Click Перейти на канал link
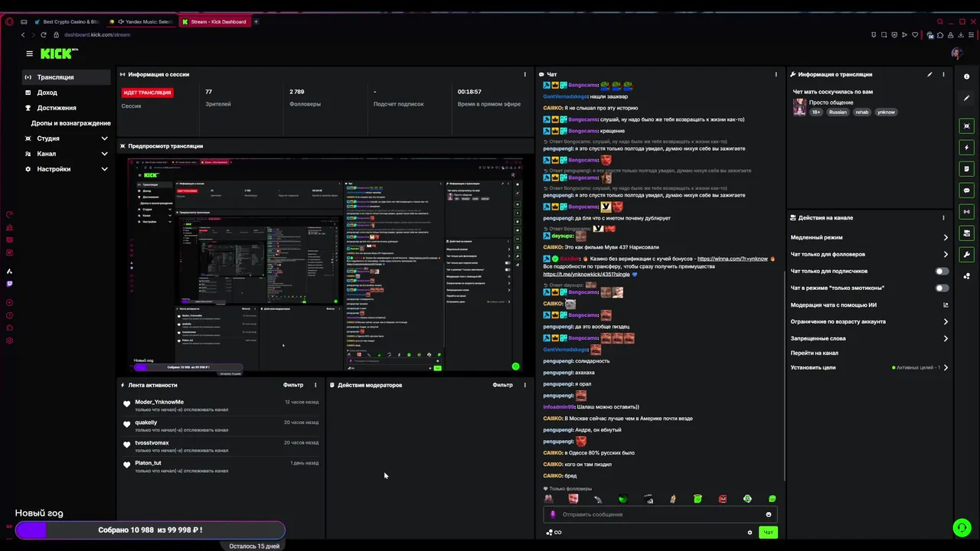The height and width of the screenshot is (551, 980). (x=815, y=353)
